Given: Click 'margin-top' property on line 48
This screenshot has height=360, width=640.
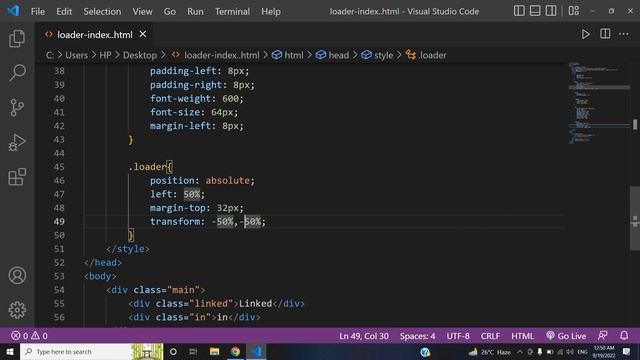Looking at the screenshot, I should [177, 208].
